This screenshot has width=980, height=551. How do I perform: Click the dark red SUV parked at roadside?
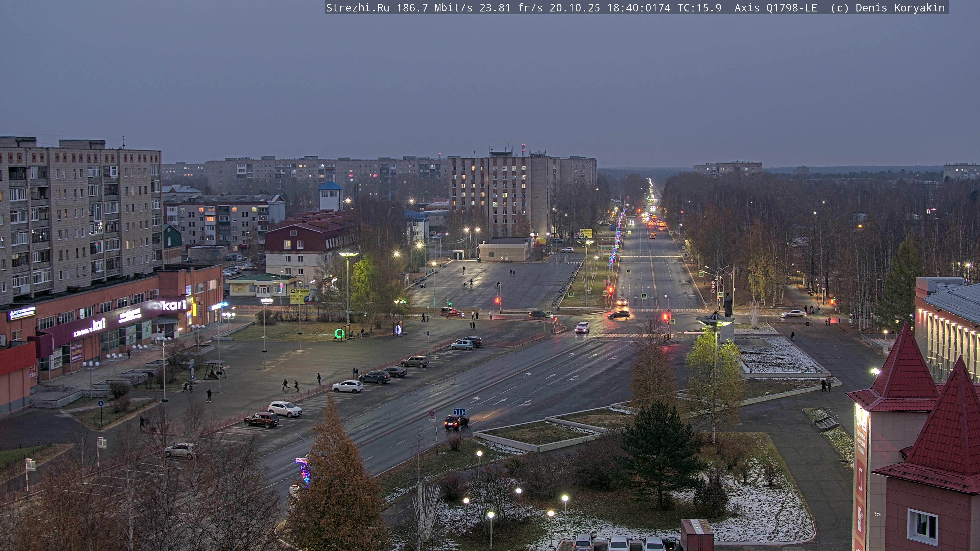click(x=262, y=420)
